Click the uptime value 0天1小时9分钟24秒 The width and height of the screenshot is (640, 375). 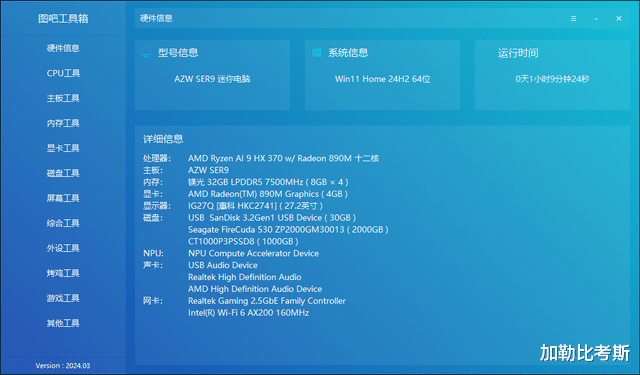552,79
